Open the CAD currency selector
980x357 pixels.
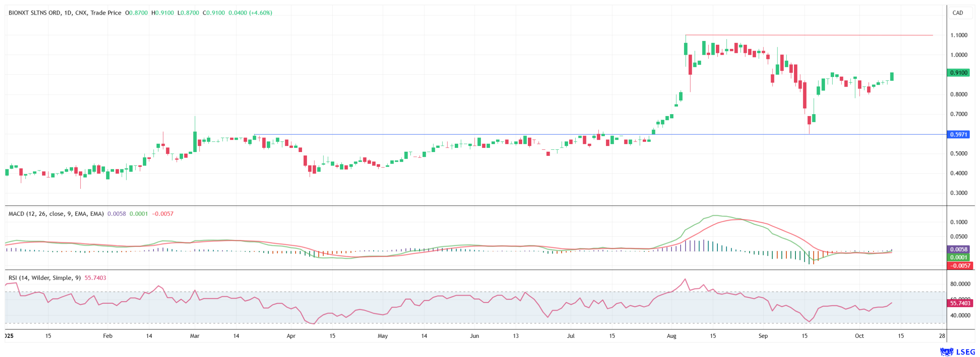957,13
